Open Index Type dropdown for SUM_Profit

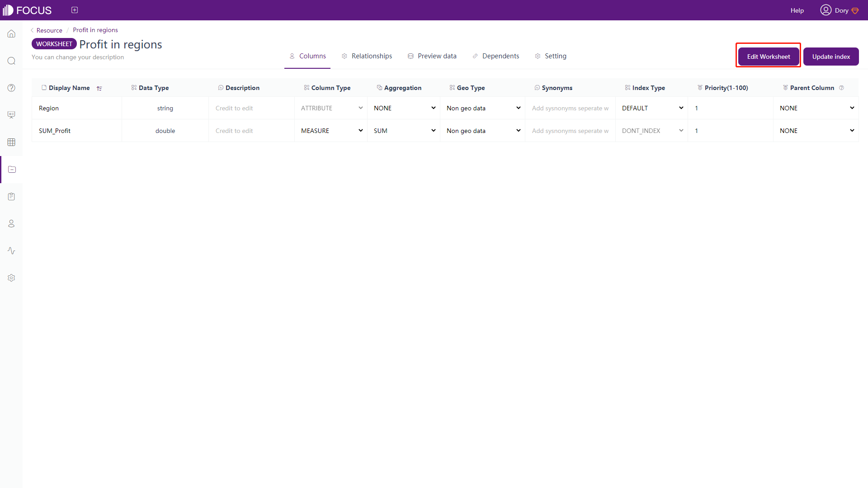652,131
